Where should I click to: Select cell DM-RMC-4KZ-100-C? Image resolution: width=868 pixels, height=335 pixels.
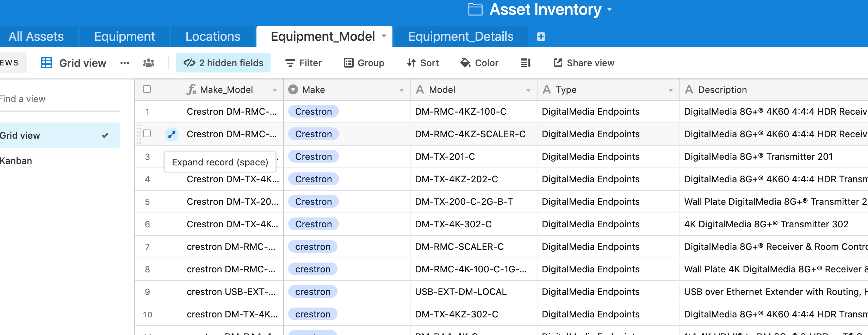474,112
